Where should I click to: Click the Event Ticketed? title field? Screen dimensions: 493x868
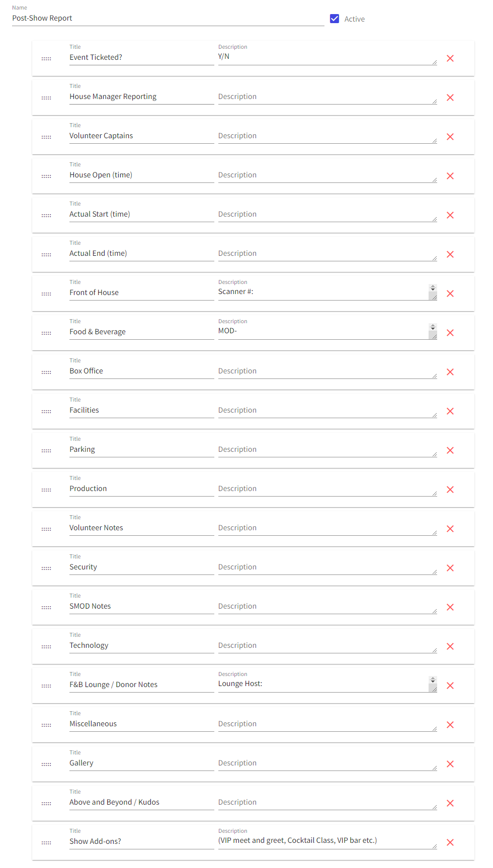point(141,57)
